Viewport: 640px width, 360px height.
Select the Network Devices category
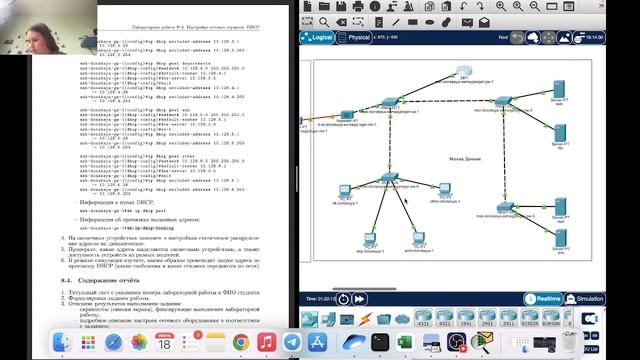(x=310, y=319)
